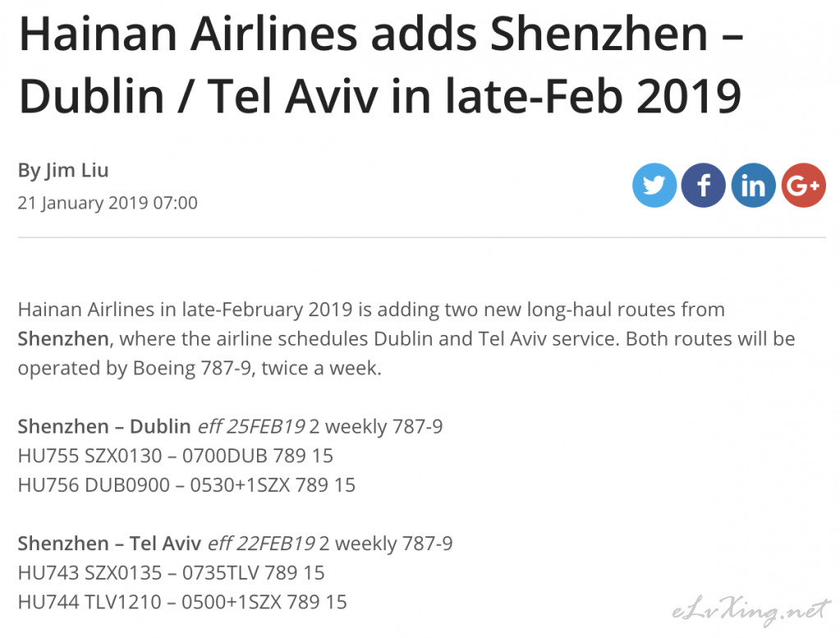Screen dimensions: 840x638
Task: Click the eff 25FEB19 effective date text
Action: [252, 426]
